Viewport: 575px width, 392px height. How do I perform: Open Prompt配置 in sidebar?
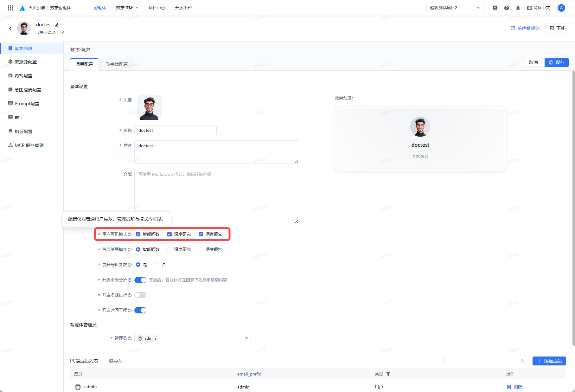(x=32, y=104)
